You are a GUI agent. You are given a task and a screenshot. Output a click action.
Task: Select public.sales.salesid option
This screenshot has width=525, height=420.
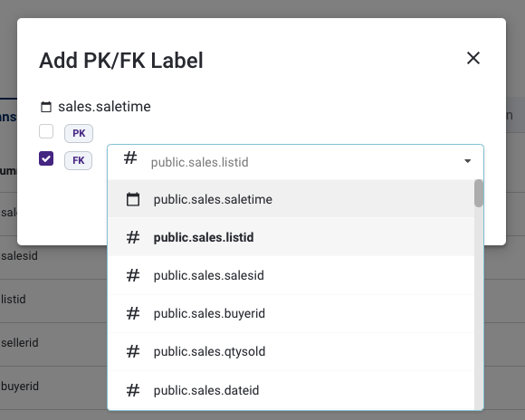(291, 275)
